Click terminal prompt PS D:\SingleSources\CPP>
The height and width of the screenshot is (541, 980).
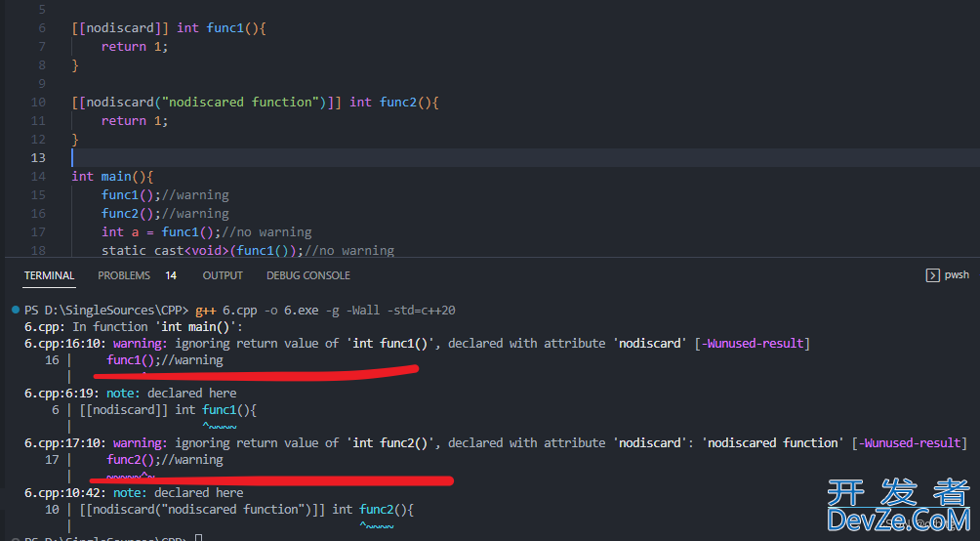click(x=106, y=311)
